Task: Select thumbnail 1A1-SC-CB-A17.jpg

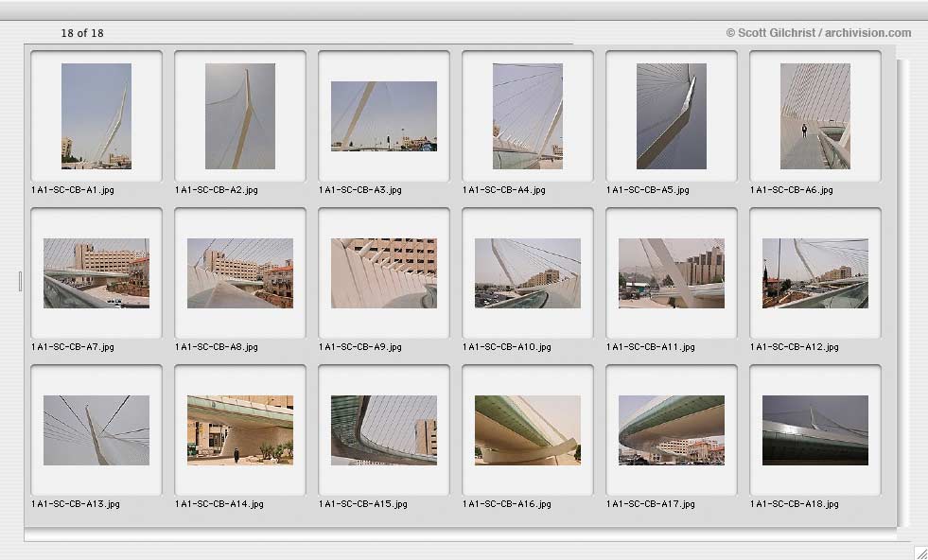Action: [672, 430]
